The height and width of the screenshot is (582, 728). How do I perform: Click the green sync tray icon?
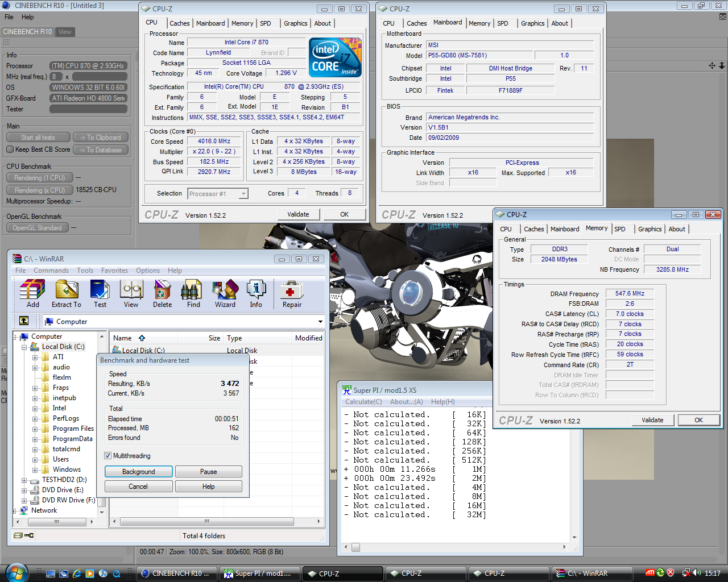660,573
